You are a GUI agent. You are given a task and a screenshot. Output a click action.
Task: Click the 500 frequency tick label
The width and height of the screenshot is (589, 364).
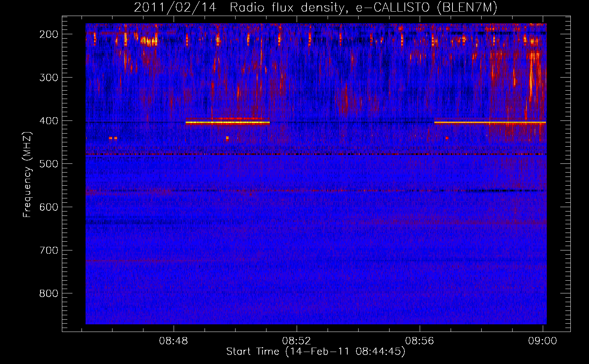point(49,164)
